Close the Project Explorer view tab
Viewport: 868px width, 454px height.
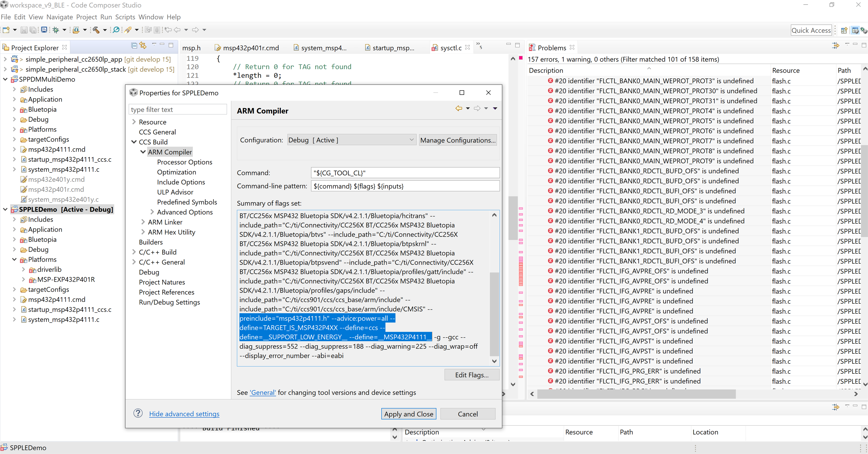coord(64,47)
